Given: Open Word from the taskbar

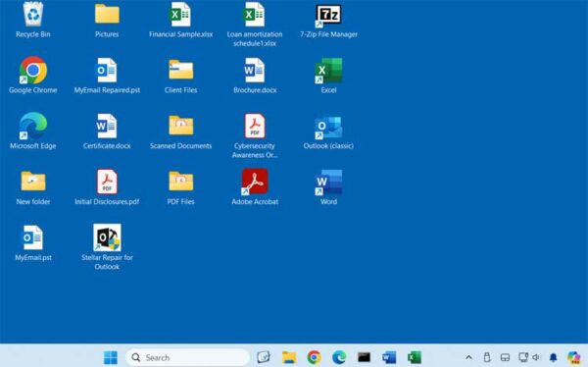Looking at the screenshot, I should (389, 357).
